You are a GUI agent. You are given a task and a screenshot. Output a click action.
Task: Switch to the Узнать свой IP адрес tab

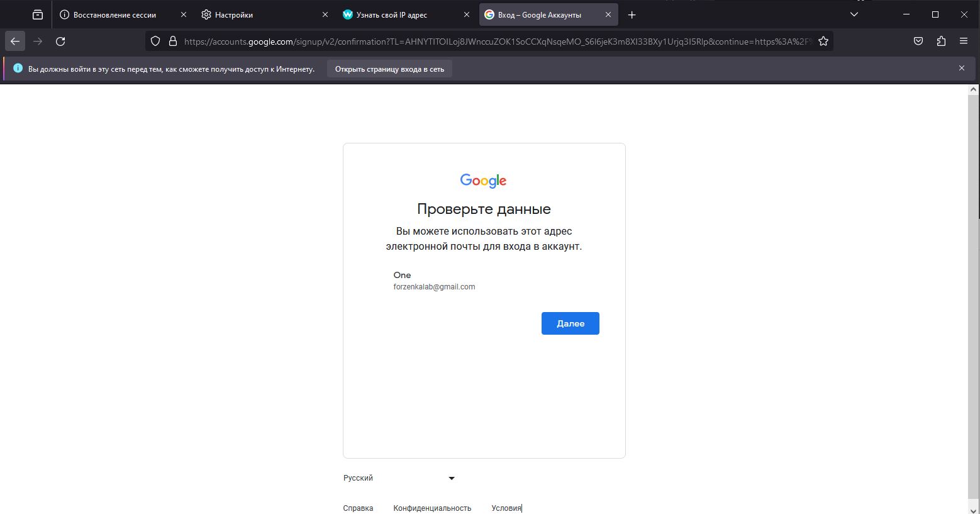tap(406, 14)
